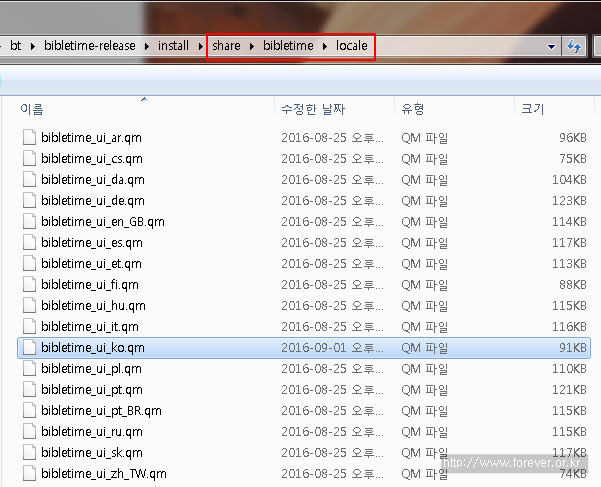Click the 75KB size cell

[573, 158]
